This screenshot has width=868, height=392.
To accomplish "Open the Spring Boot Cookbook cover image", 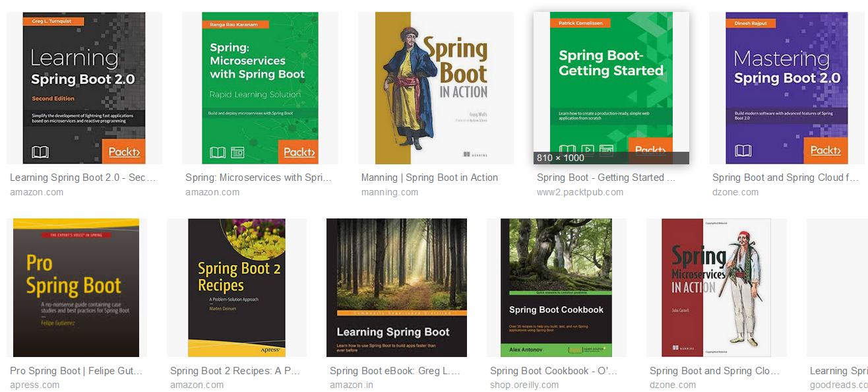I will [556, 288].
